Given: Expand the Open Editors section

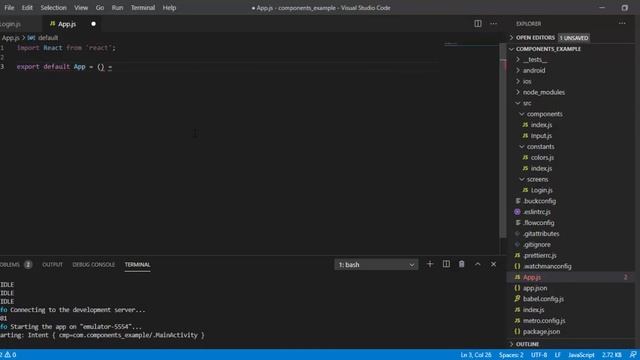Looking at the screenshot, I should pyautogui.click(x=511, y=38).
